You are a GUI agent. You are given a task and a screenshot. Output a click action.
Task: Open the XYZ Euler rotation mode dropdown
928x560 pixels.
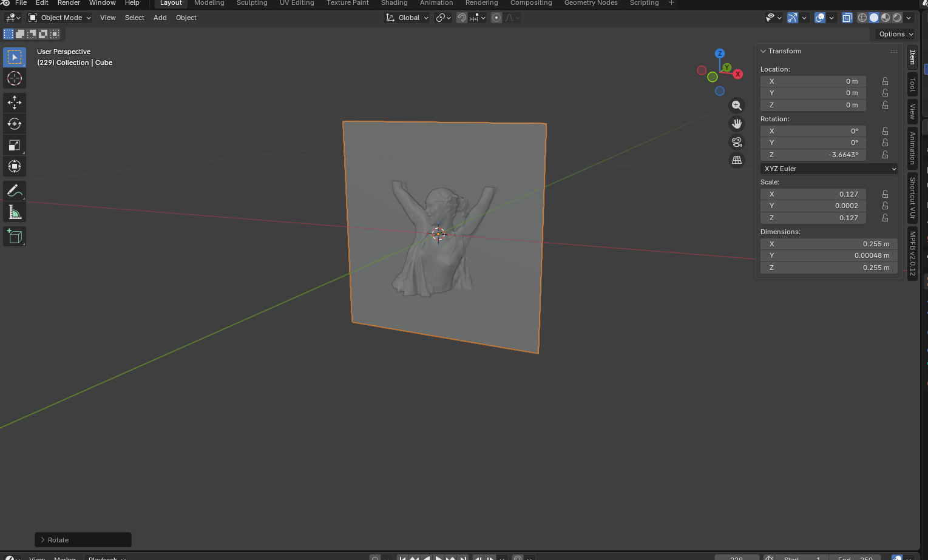[x=828, y=169]
